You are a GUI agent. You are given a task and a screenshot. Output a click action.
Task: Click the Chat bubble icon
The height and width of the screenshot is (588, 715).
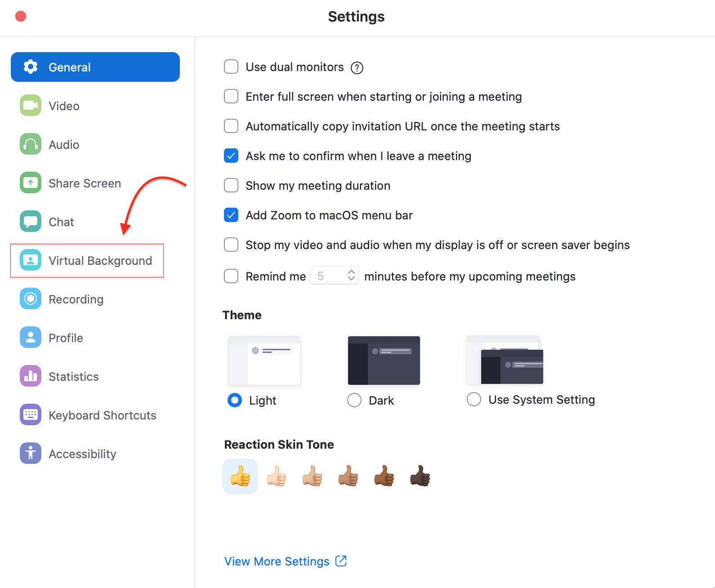pos(31,222)
